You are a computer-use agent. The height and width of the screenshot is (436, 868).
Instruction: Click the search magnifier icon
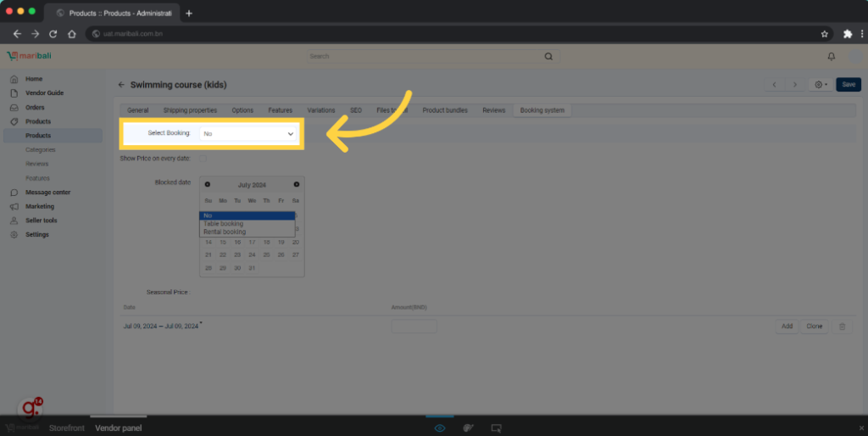pyautogui.click(x=548, y=57)
